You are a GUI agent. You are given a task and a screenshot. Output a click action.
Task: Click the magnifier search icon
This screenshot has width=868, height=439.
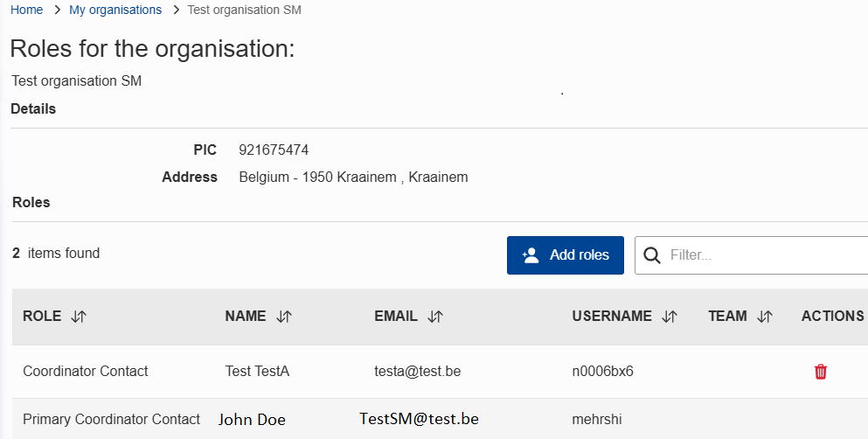pyautogui.click(x=651, y=255)
